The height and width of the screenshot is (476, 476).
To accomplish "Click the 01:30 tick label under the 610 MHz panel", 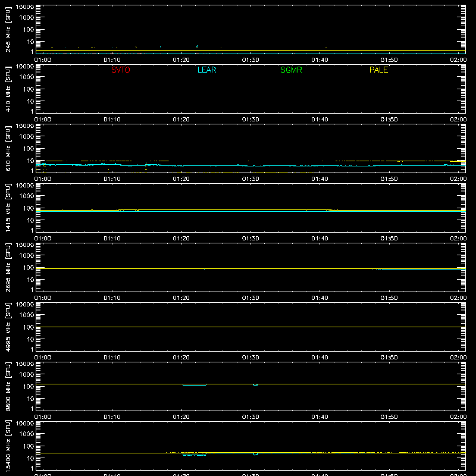I will coord(250,179).
